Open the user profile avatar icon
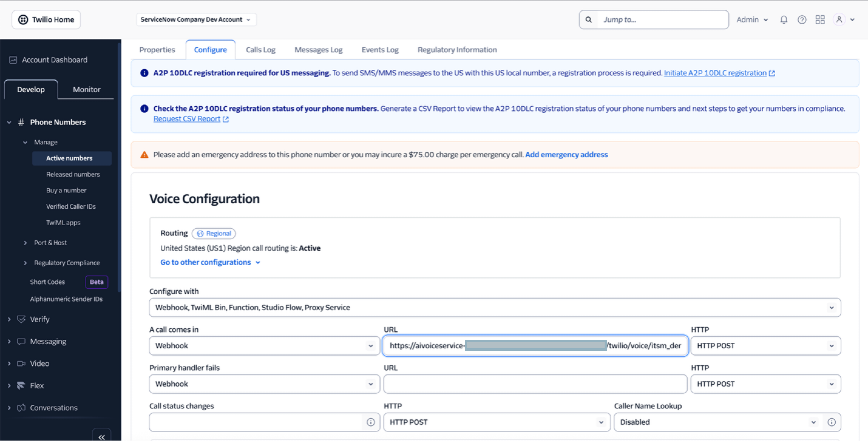868x443 pixels. 839,20
